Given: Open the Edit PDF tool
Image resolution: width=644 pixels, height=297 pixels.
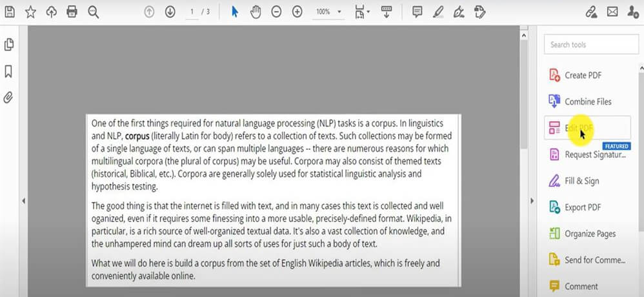Looking at the screenshot, I should coord(587,128).
